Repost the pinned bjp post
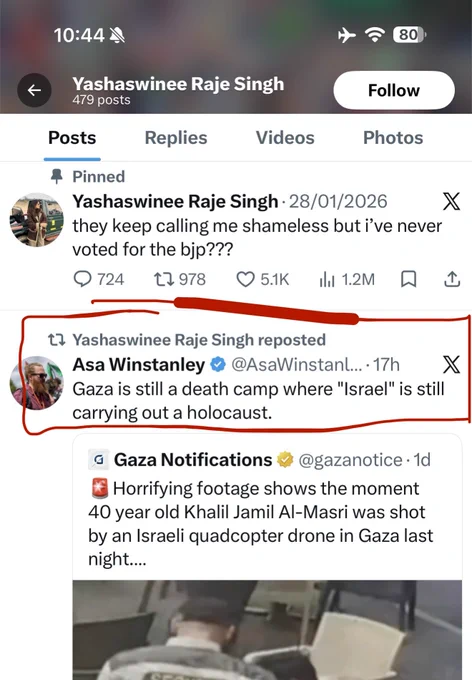The height and width of the screenshot is (680, 472). (x=180, y=279)
